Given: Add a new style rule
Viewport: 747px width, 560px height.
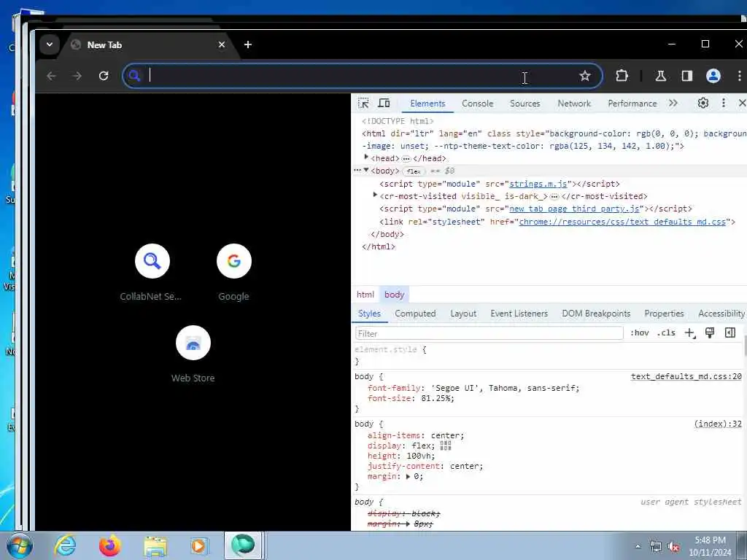Looking at the screenshot, I should [x=690, y=332].
